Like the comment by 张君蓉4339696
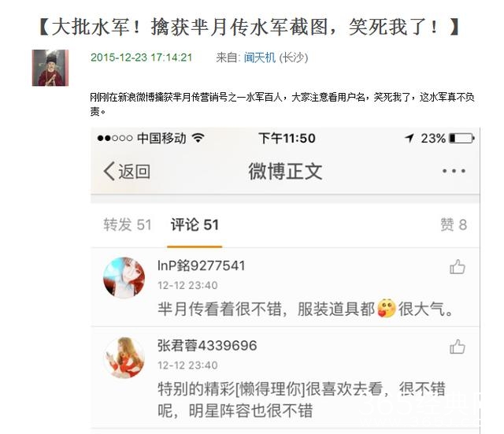Viewport: 504px width, 434px height. (458, 347)
